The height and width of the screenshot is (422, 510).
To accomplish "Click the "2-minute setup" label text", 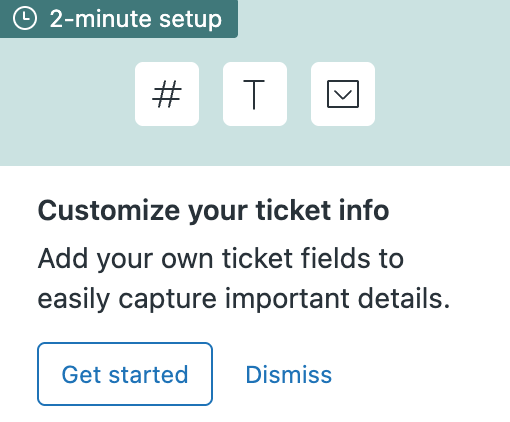I will pos(136,19).
